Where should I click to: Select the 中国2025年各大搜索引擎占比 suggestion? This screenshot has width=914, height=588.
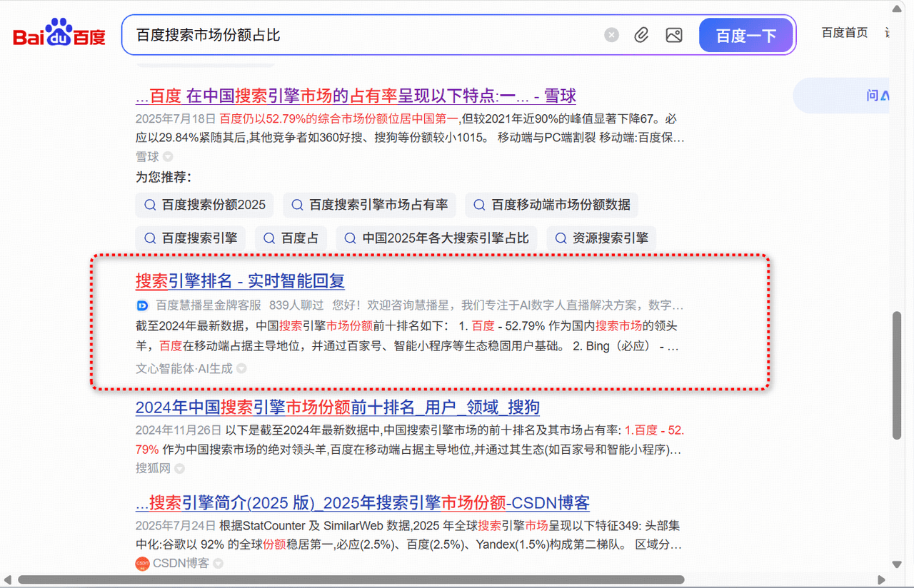click(x=436, y=238)
